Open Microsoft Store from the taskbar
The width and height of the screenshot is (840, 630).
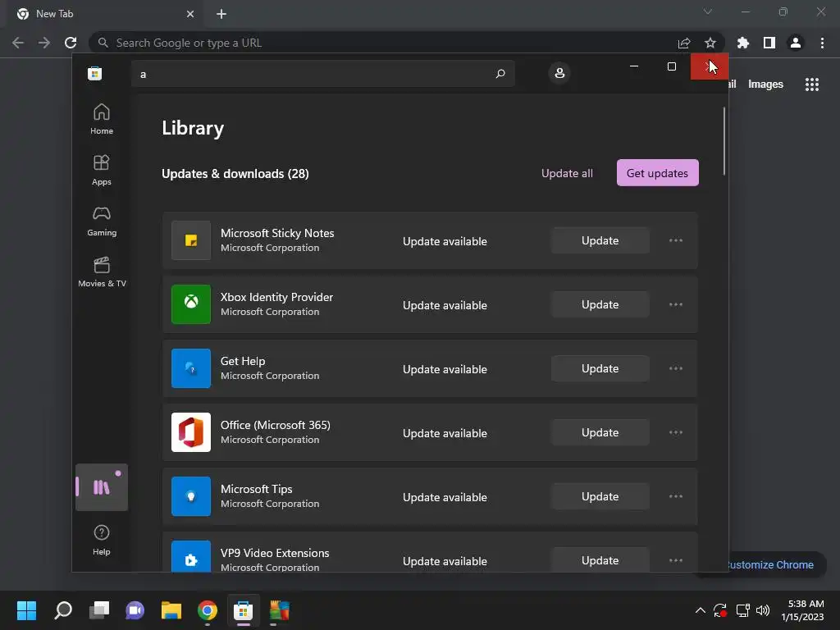(x=243, y=610)
